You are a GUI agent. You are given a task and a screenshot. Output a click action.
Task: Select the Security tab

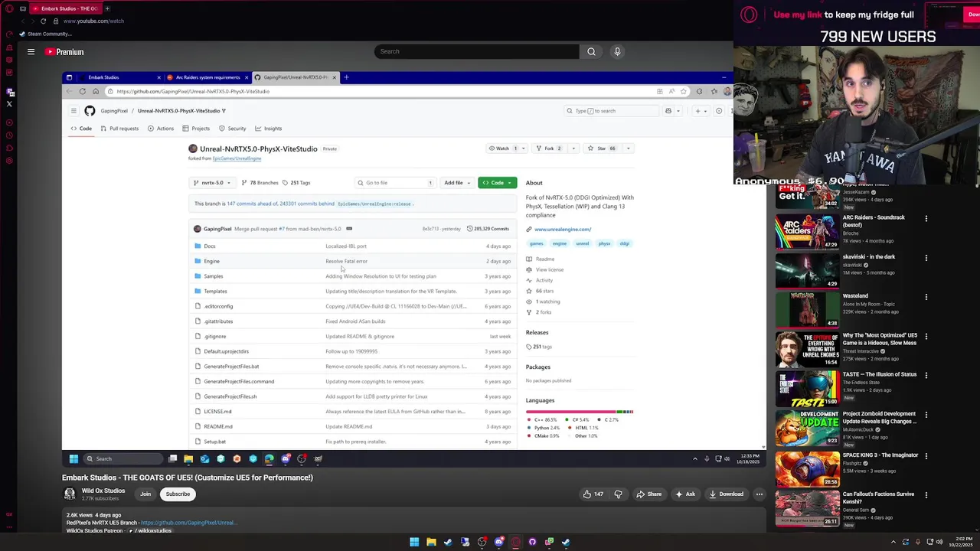[x=232, y=129]
